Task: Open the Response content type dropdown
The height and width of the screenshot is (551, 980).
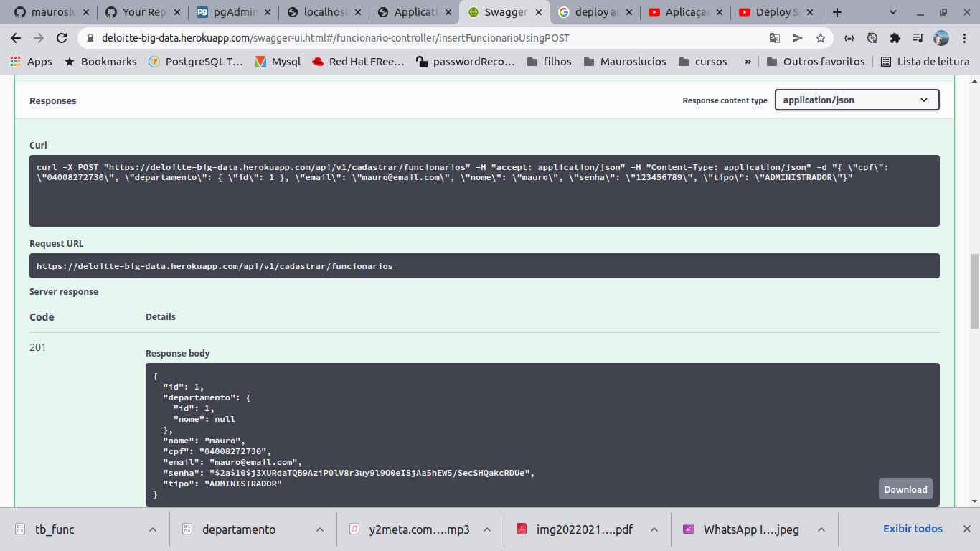Action: point(857,100)
